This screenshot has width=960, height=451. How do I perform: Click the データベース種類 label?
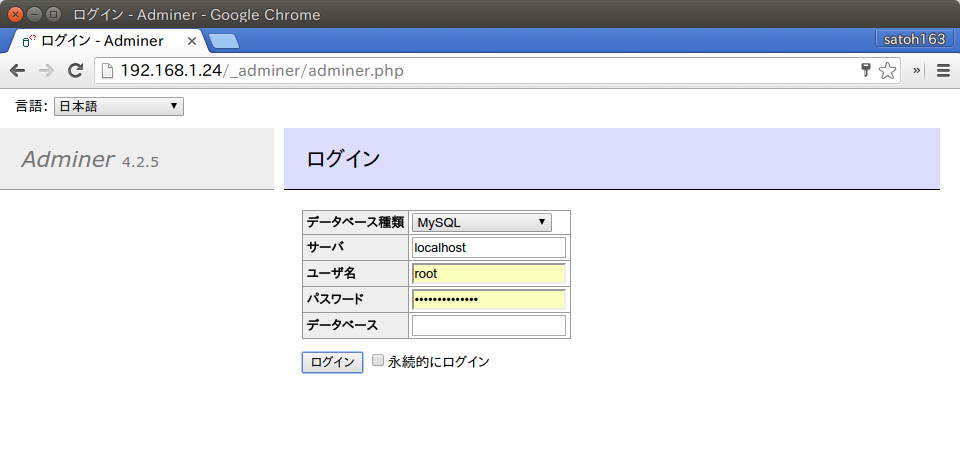click(x=355, y=222)
